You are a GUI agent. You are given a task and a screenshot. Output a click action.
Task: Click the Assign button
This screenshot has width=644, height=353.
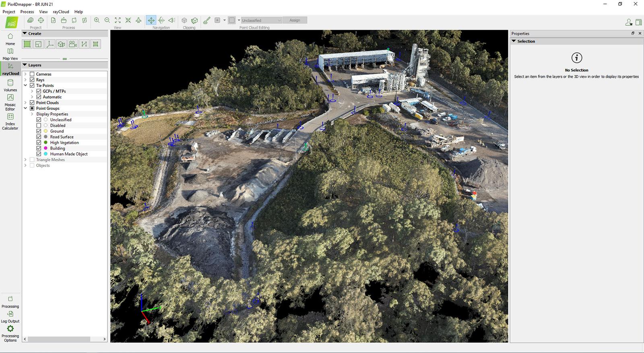tap(295, 20)
